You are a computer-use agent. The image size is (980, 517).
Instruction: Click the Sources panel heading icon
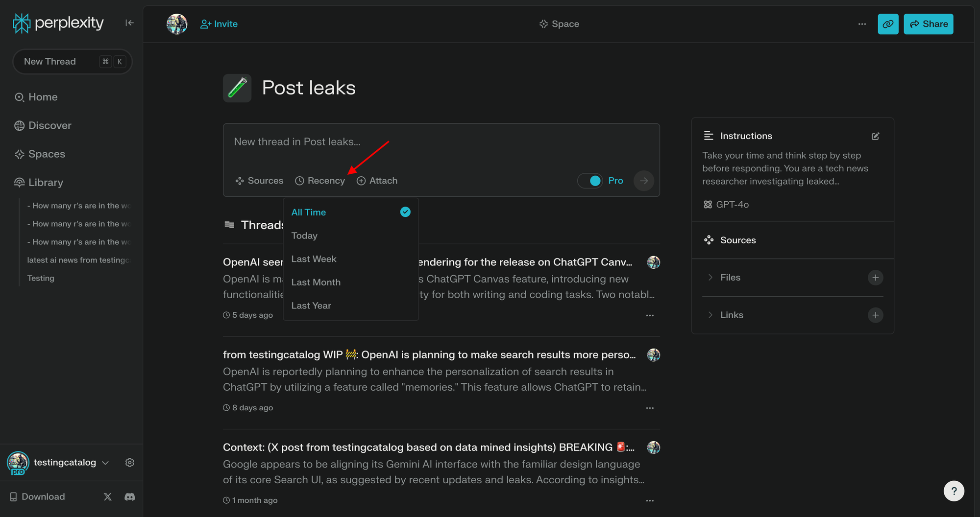(x=709, y=240)
